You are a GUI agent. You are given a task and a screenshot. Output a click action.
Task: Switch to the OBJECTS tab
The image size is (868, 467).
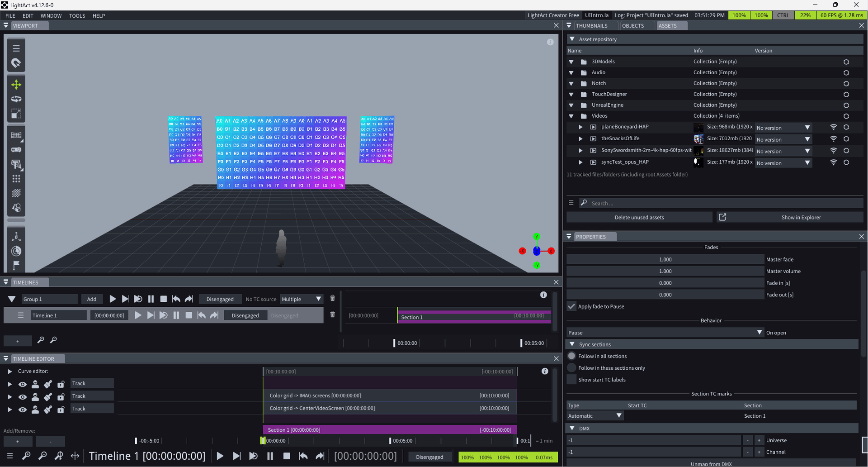pyautogui.click(x=632, y=26)
